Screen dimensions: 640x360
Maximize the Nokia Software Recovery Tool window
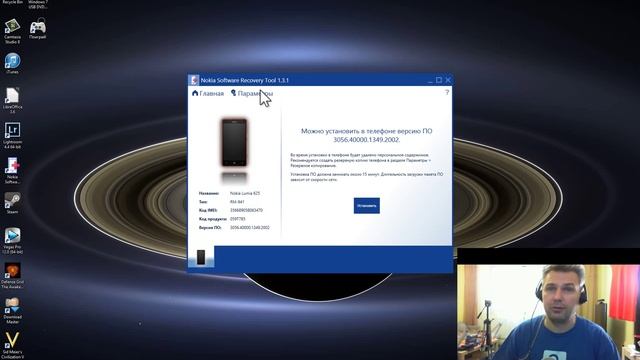(x=439, y=80)
